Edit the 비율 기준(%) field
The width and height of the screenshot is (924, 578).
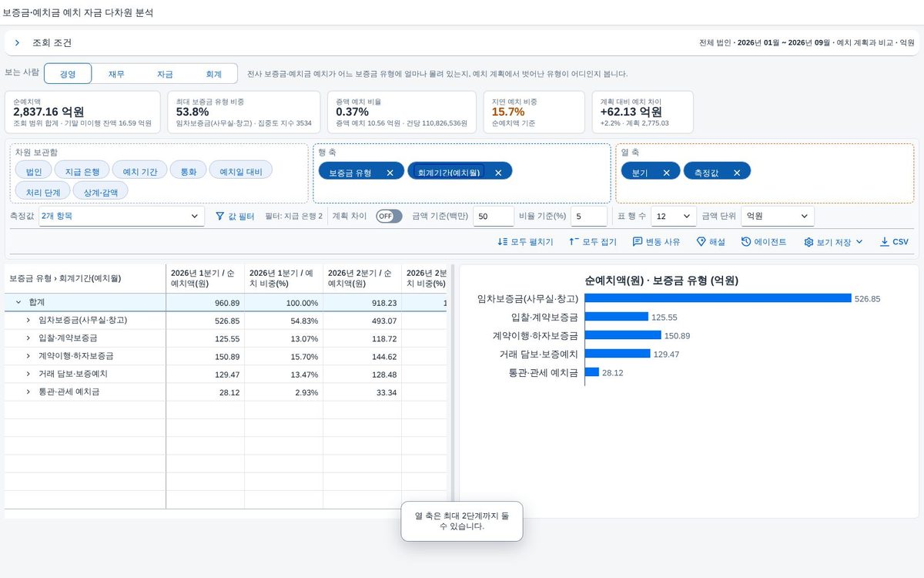coord(589,217)
